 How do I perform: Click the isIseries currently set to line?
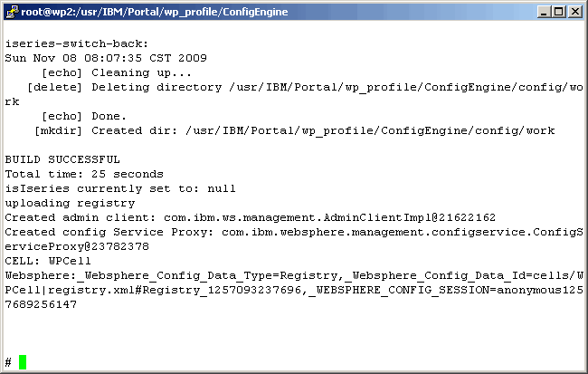click(120, 188)
